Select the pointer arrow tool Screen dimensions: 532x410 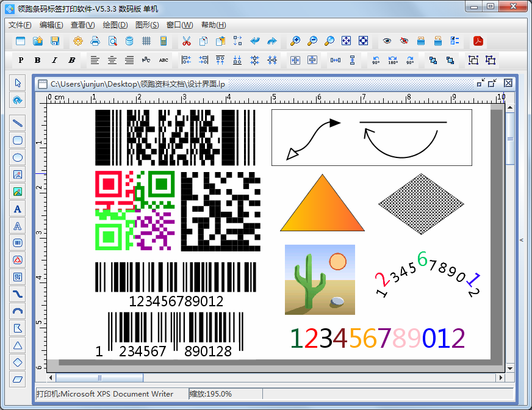pyautogui.click(x=18, y=83)
